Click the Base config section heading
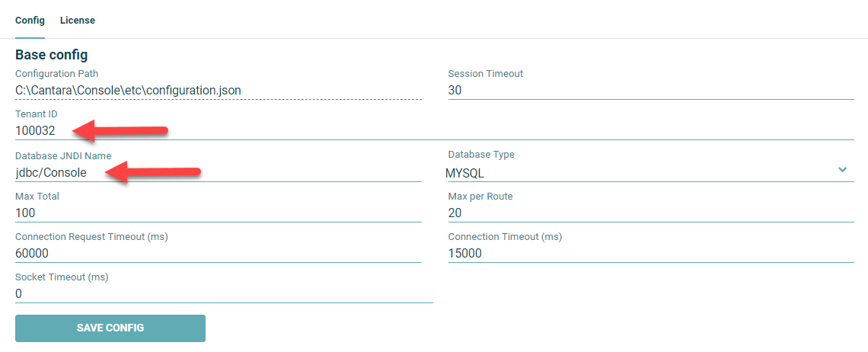 (51, 55)
